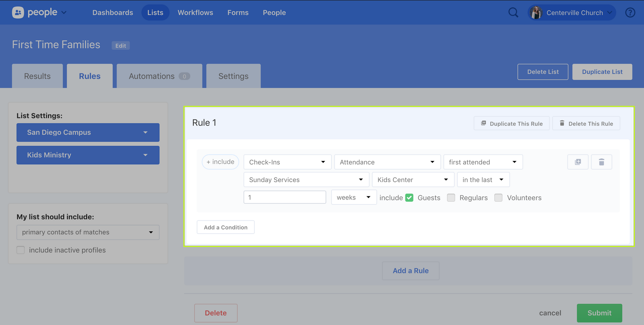Click the People app logo icon
This screenshot has height=325, width=644.
[x=18, y=13]
